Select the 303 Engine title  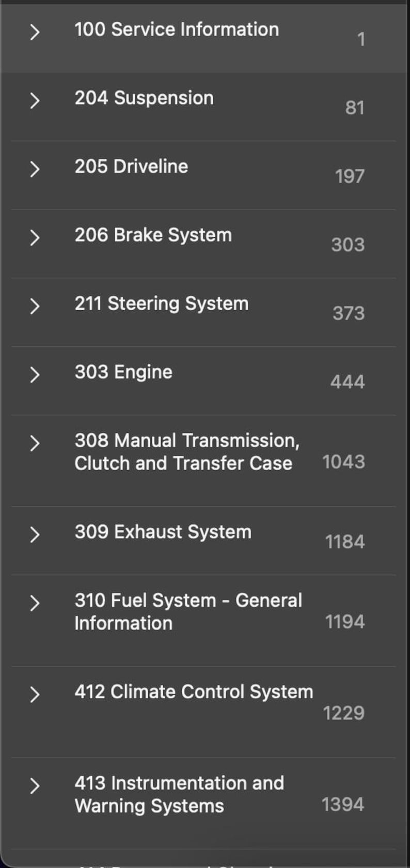[x=123, y=372]
